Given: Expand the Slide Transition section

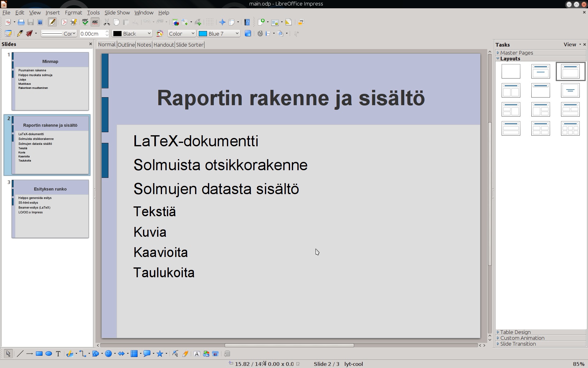Looking at the screenshot, I should (x=541, y=344).
